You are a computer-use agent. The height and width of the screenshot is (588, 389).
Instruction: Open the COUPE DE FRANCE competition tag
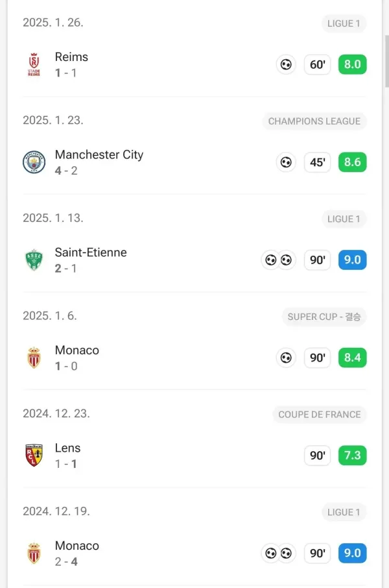320,415
